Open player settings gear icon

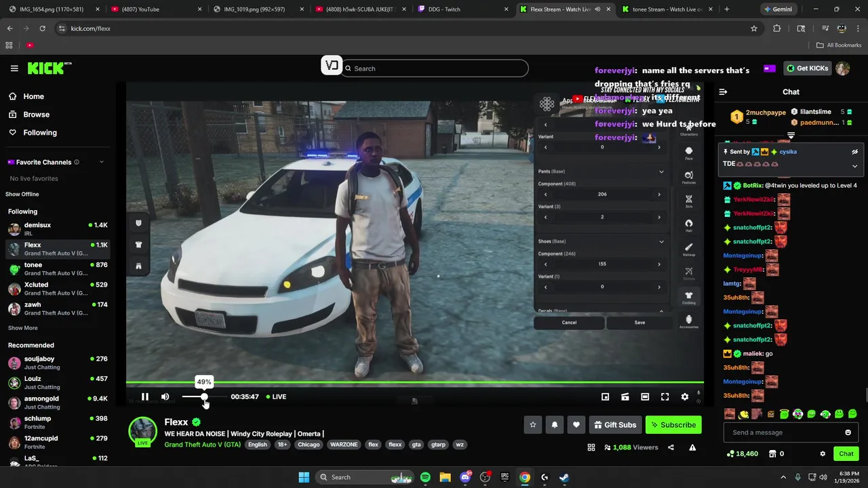click(684, 396)
